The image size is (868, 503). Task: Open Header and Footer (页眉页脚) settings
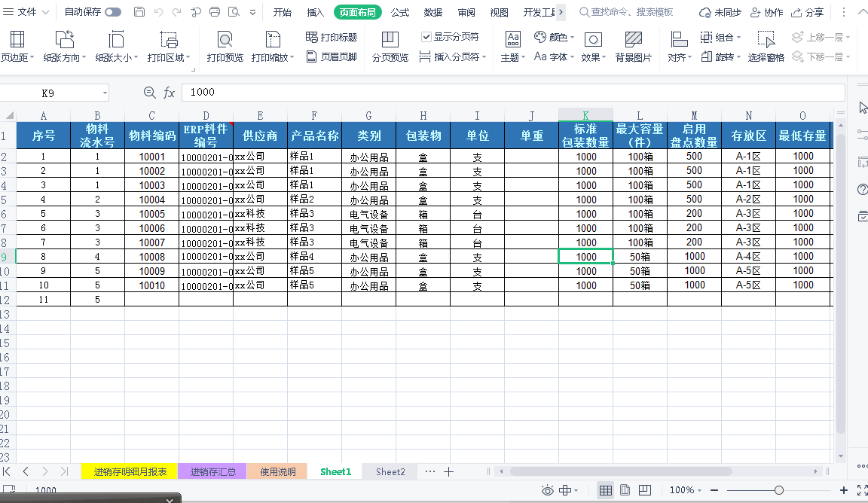tap(332, 56)
